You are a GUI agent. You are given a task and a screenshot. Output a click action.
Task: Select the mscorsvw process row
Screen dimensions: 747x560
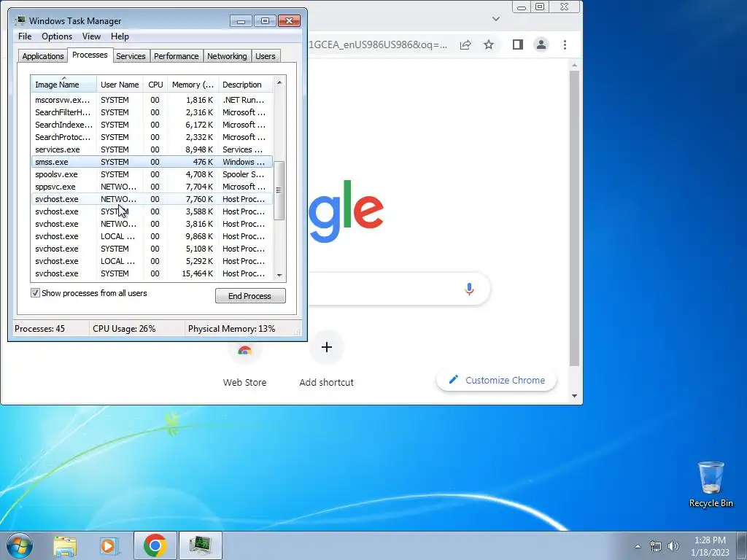coord(152,100)
